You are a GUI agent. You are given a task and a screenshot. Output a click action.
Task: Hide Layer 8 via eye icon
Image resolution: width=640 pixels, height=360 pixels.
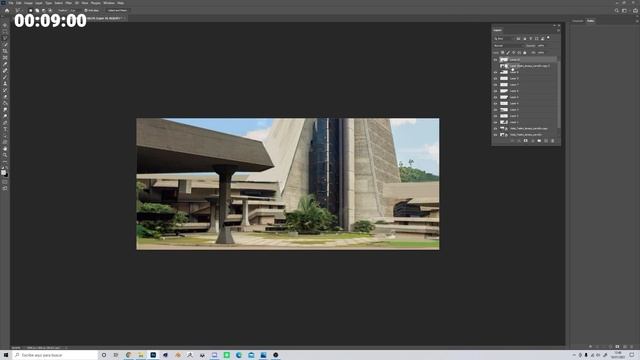495,78
